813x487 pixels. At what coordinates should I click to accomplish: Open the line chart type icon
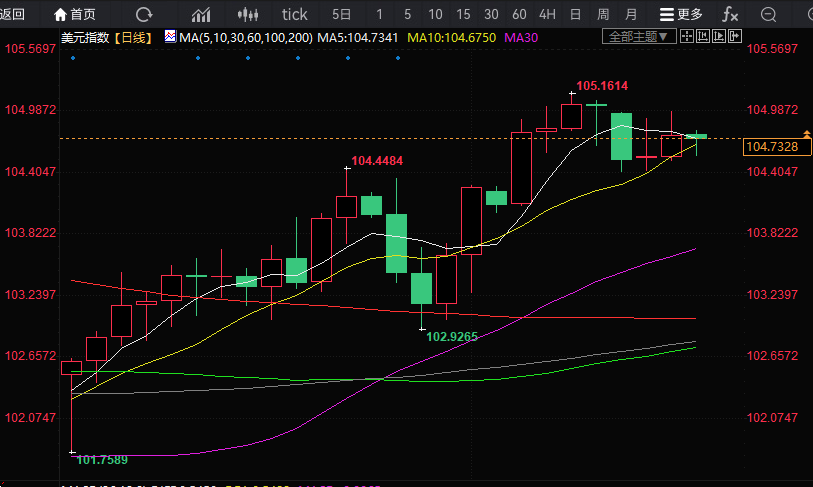pos(201,15)
